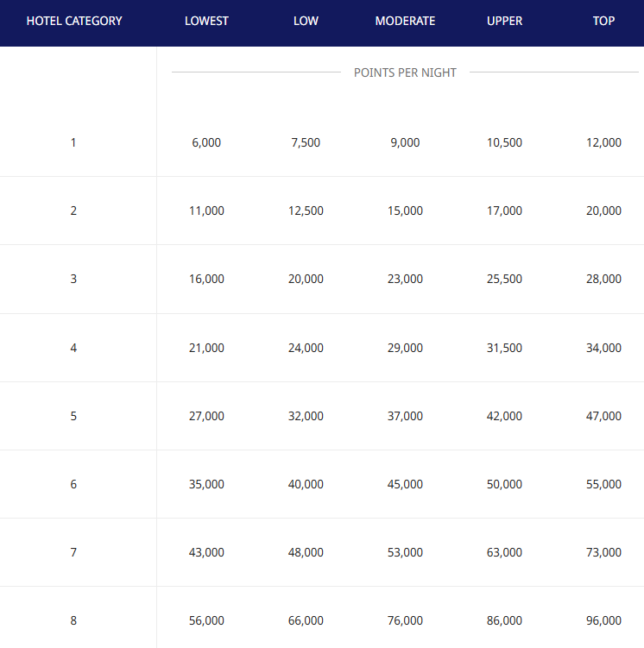Click the 16,000 points cell
Viewport: 644px width, 648px height.
click(206, 279)
